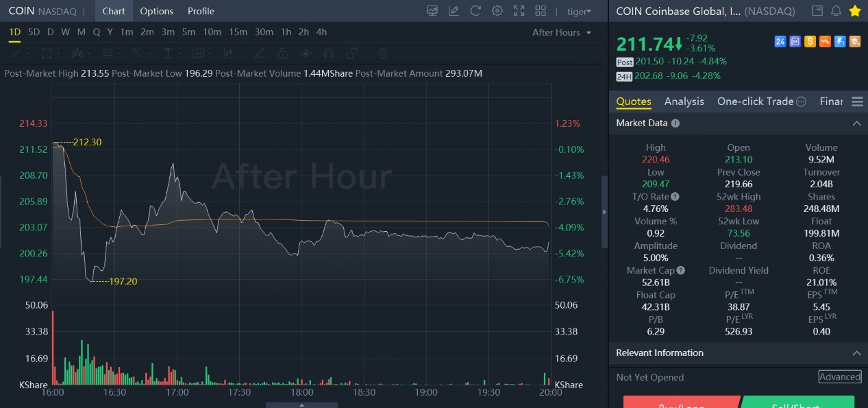The image size is (868, 408).
Task: Open the tiger account dropdown
Action: point(580,11)
